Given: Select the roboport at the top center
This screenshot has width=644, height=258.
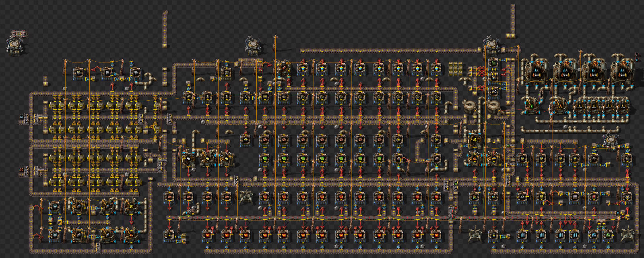Looking at the screenshot, I should 253,46.
